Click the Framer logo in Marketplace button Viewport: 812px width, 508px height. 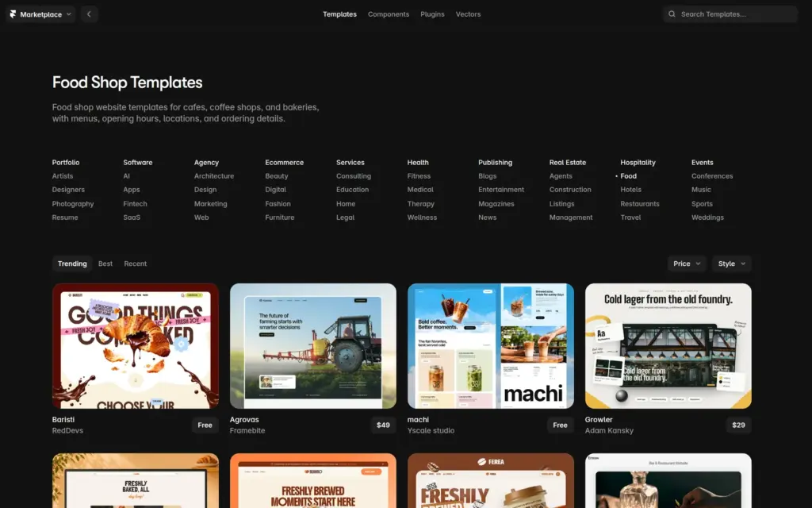point(13,14)
